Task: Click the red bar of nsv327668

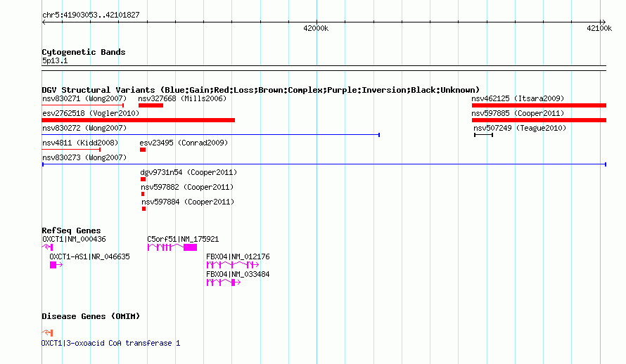Action: tap(151, 105)
